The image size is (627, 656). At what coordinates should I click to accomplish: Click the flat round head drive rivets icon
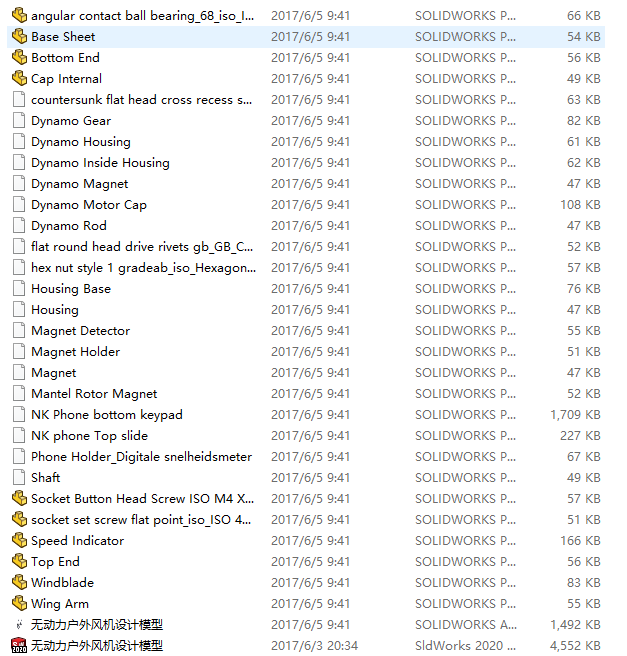pyautogui.click(x=19, y=246)
